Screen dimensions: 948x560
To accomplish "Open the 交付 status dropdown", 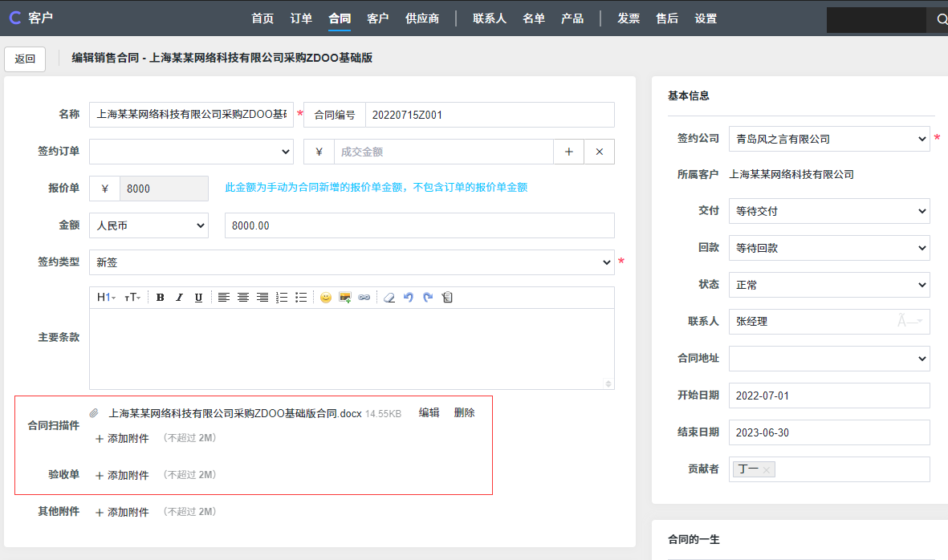I will 829,211.
